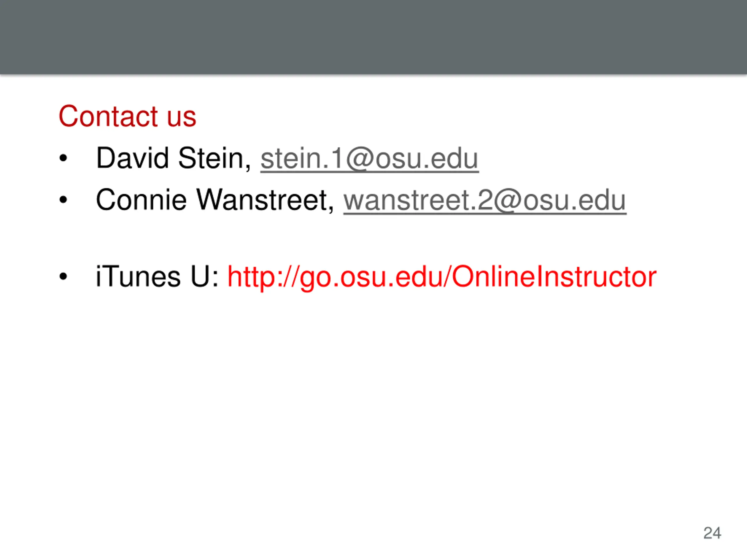The width and height of the screenshot is (747, 560).
Task: Click the slide number 24
Action: (712, 533)
